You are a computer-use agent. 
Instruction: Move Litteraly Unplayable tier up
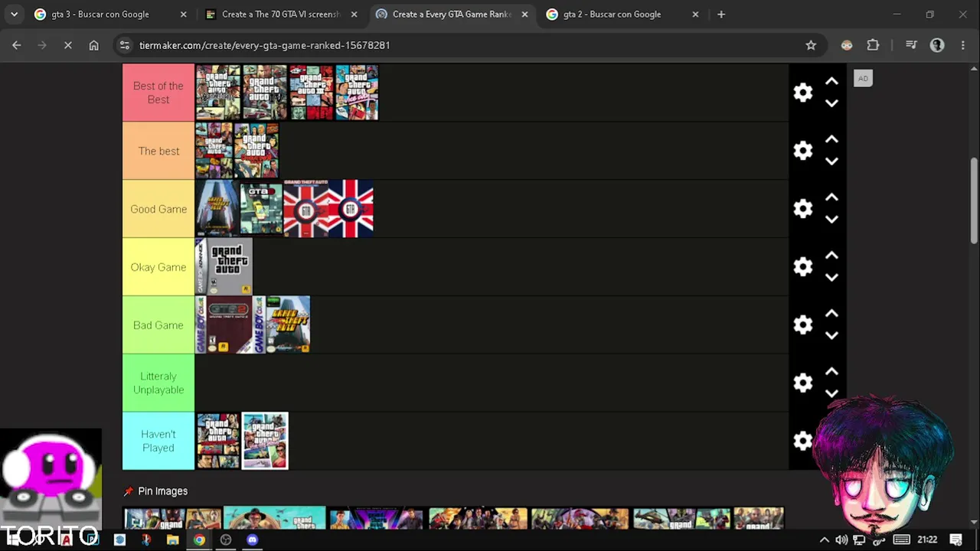click(x=831, y=372)
